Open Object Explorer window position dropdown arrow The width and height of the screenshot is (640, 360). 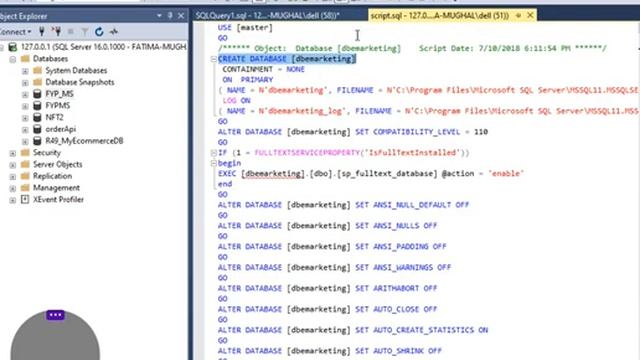click(159, 16)
